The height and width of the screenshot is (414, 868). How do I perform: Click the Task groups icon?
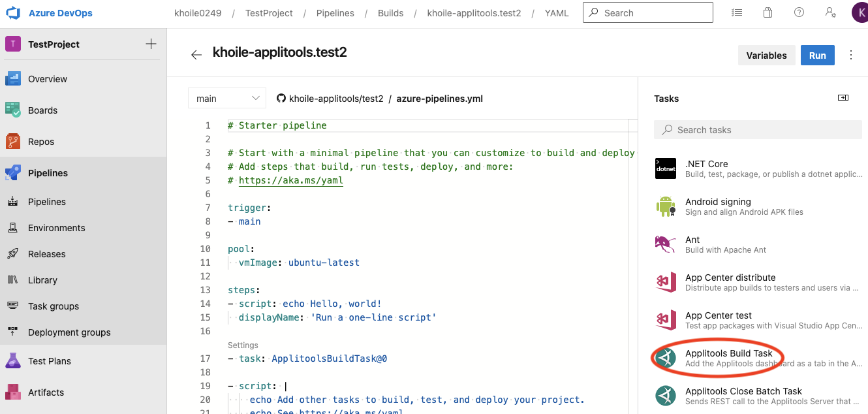coord(13,306)
